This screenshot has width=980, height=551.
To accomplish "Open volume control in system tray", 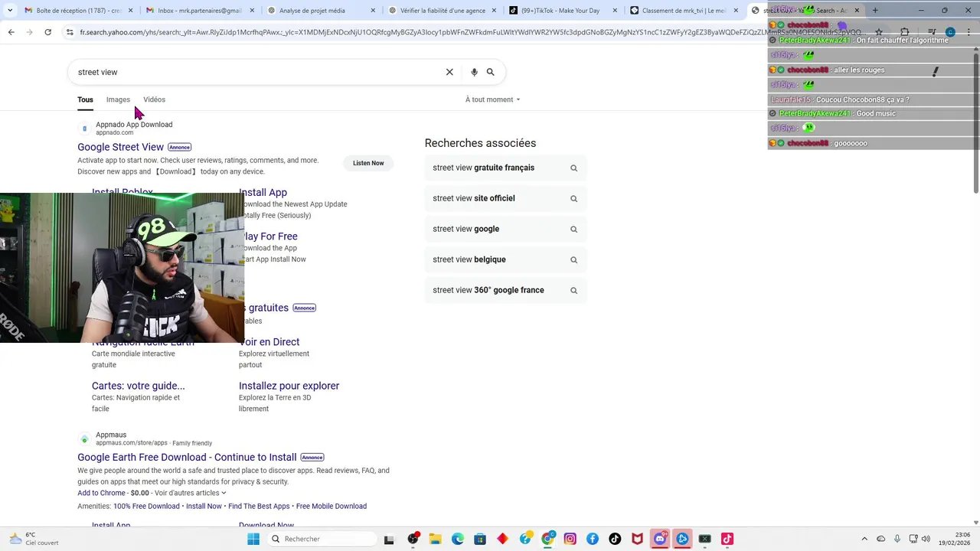I will coord(926,539).
